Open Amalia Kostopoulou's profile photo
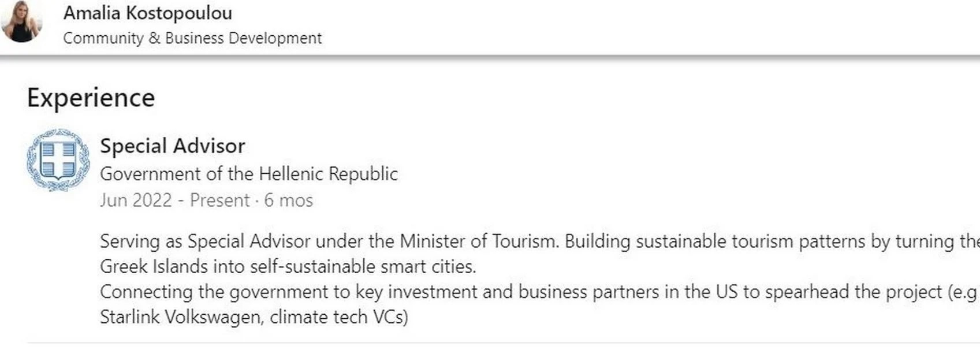980x350 pixels. pos(21,21)
